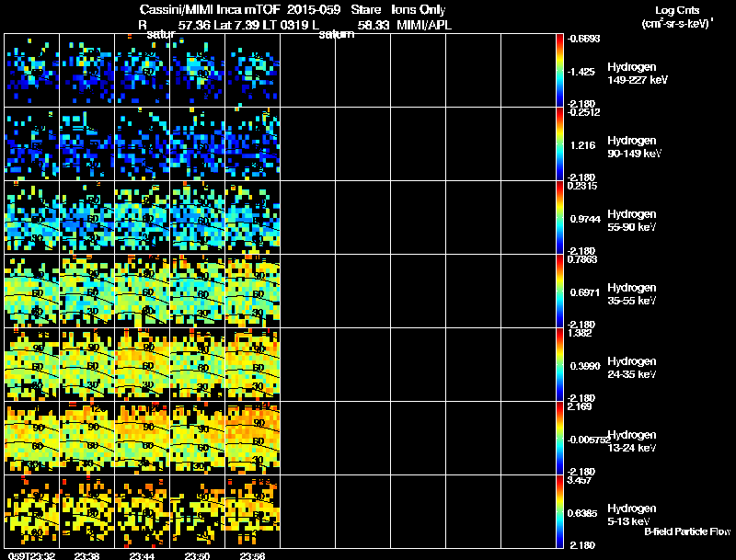Viewport: 736px width, 560px height.
Task: Click the 059T23:32 time label
Action: (29, 555)
